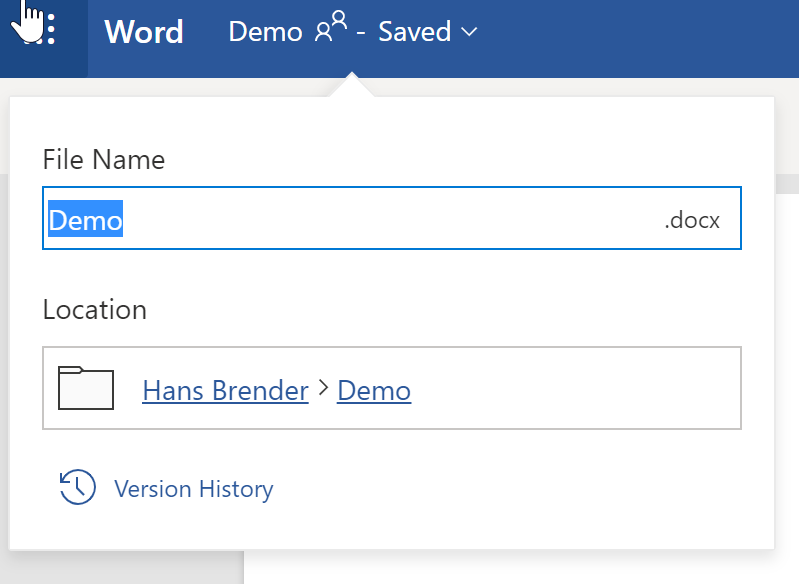The width and height of the screenshot is (799, 584).
Task: Click the File Name label
Action: pyautogui.click(x=104, y=159)
